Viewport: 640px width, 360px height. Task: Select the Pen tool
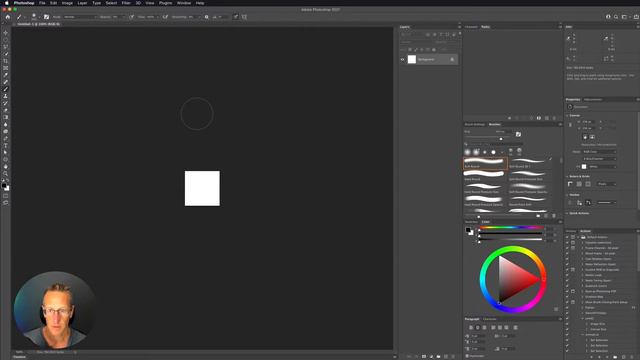pyautogui.click(x=6, y=138)
